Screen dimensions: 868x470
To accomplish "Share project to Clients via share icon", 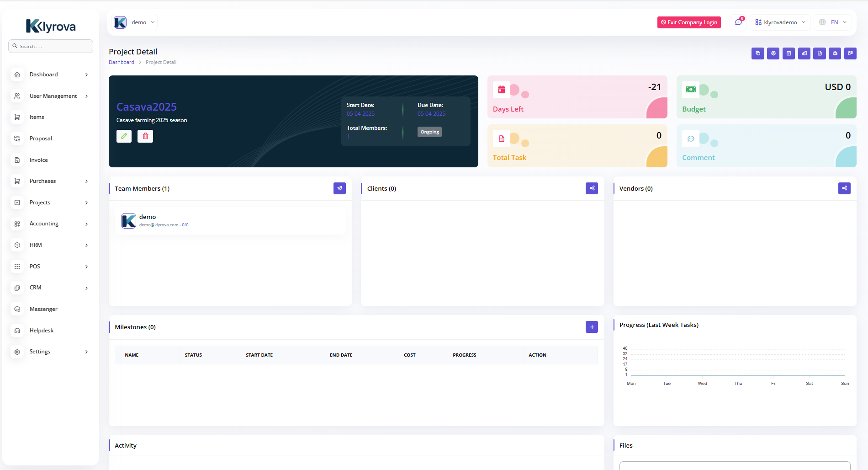I will pyautogui.click(x=592, y=188).
